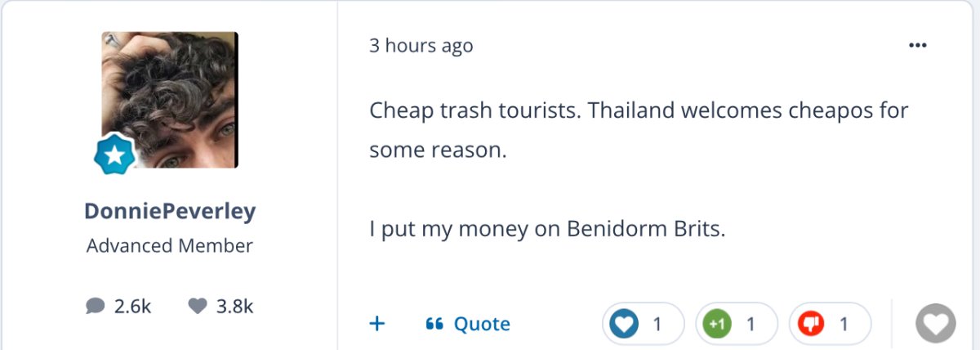Click the grey heart reputation icon
The height and width of the screenshot is (350, 980).
(x=198, y=307)
